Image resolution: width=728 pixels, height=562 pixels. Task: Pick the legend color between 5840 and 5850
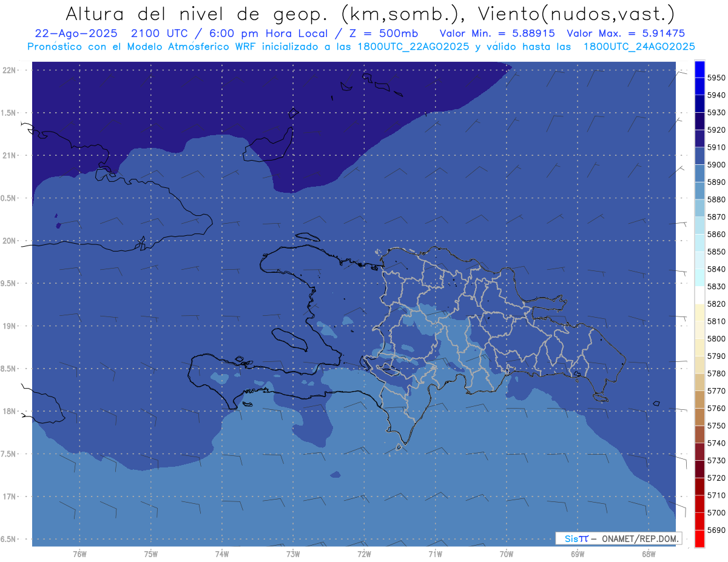point(699,261)
